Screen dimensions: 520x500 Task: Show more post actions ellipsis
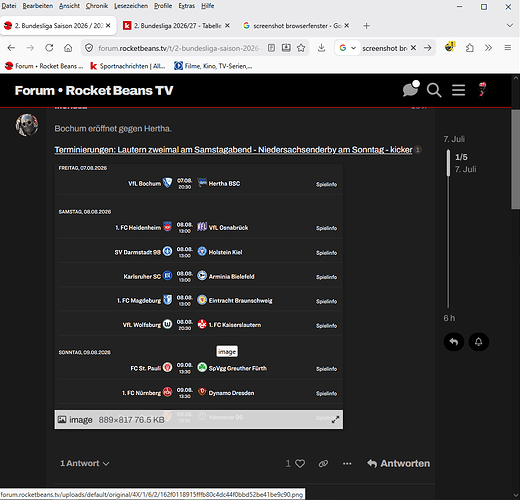click(347, 463)
